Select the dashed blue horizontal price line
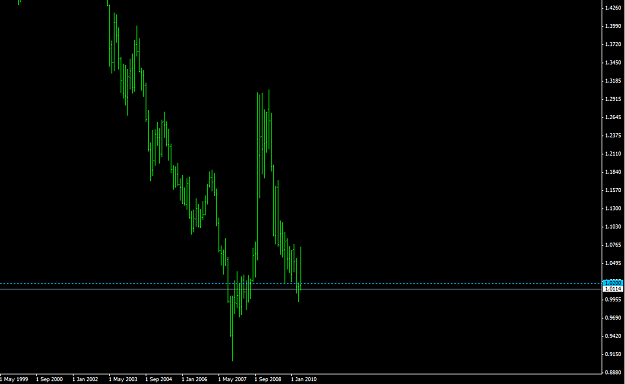The image size is (625, 384). coord(301,284)
